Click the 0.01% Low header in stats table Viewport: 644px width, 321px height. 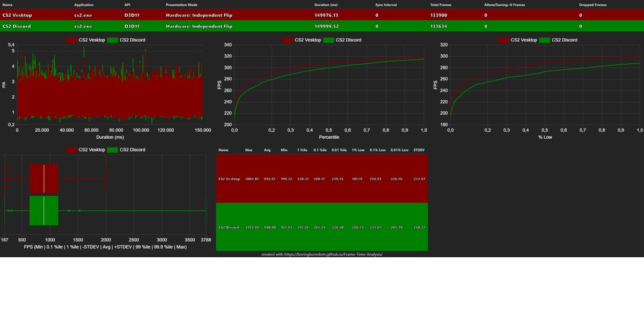click(x=399, y=150)
